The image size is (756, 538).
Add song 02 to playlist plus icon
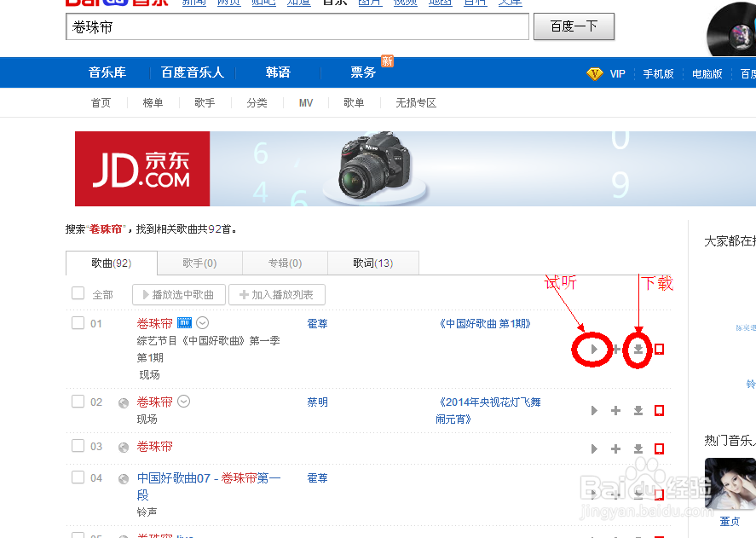tap(615, 411)
